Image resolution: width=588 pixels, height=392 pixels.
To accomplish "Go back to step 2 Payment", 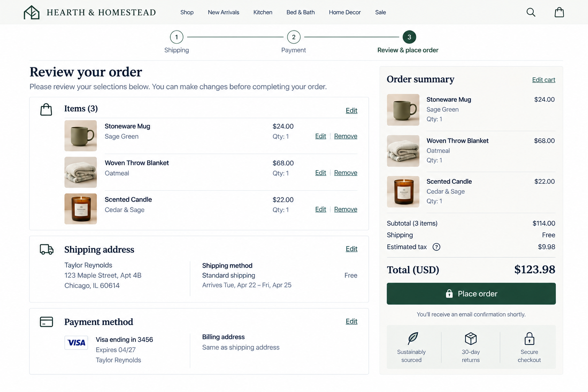I will pyautogui.click(x=294, y=37).
